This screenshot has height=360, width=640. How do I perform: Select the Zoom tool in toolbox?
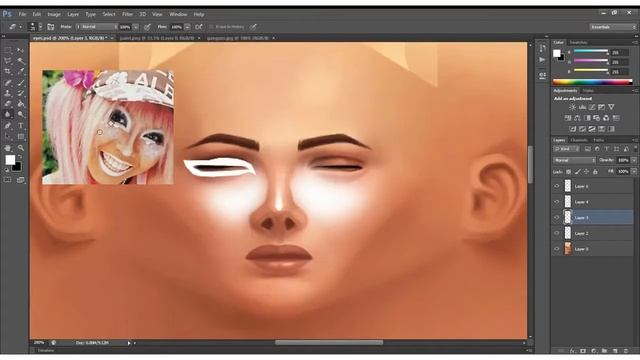(x=20, y=148)
